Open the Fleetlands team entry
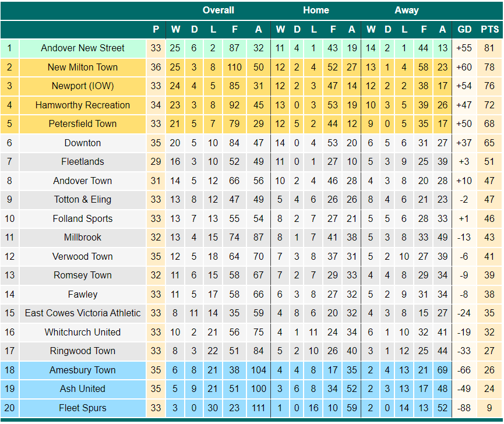 [x=83, y=161]
